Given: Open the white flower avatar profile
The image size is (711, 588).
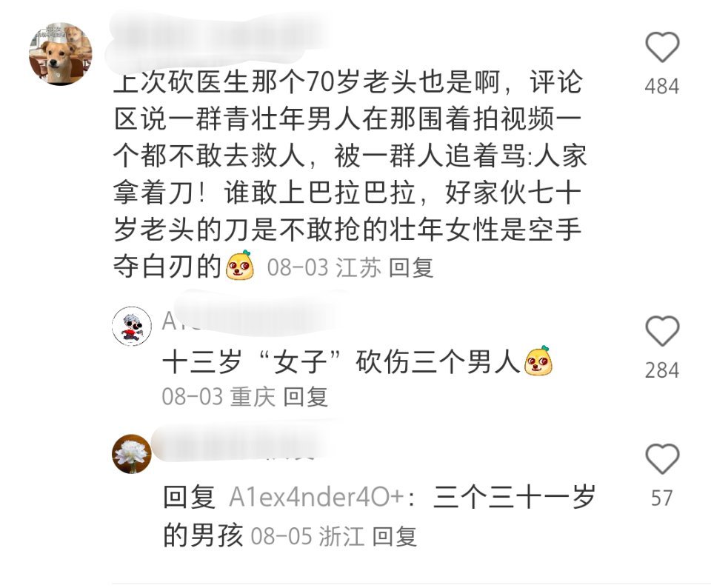Looking at the screenshot, I should click(132, 454).
